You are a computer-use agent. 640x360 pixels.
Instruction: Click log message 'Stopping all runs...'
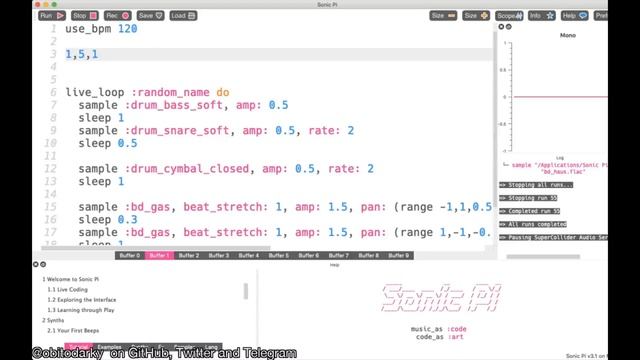536,185
